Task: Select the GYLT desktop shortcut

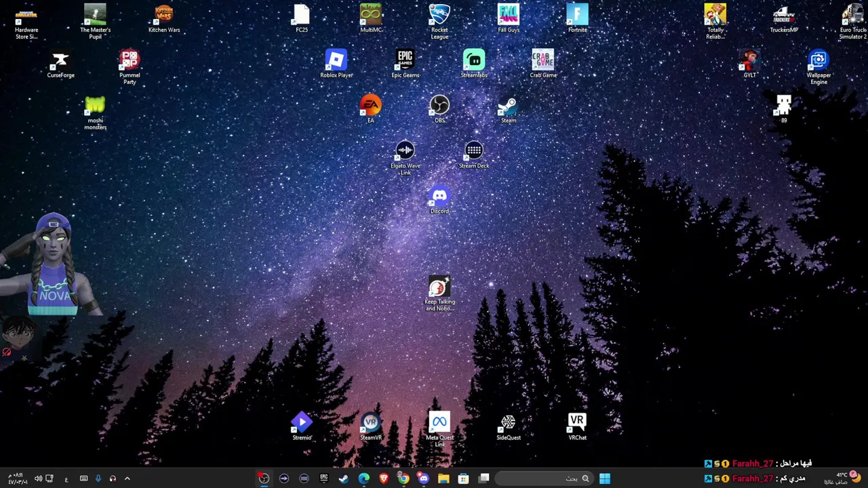Action: click(749, 64)
